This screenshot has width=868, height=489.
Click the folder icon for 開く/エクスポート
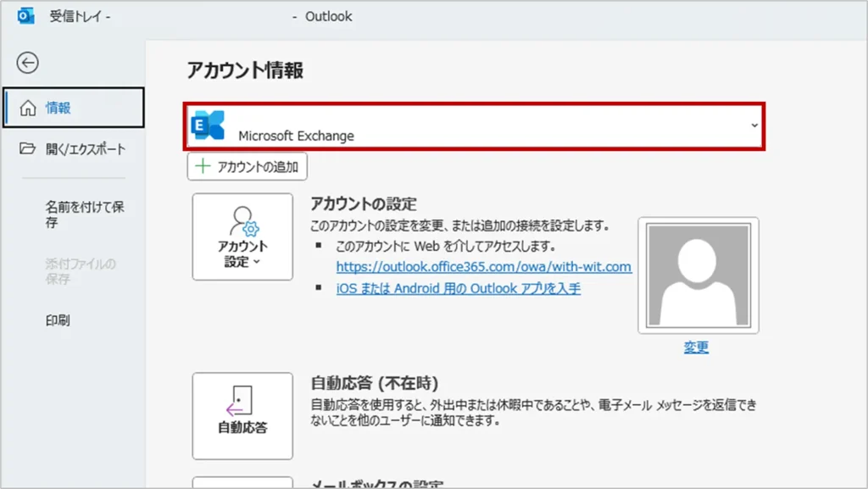pos(28,149)
